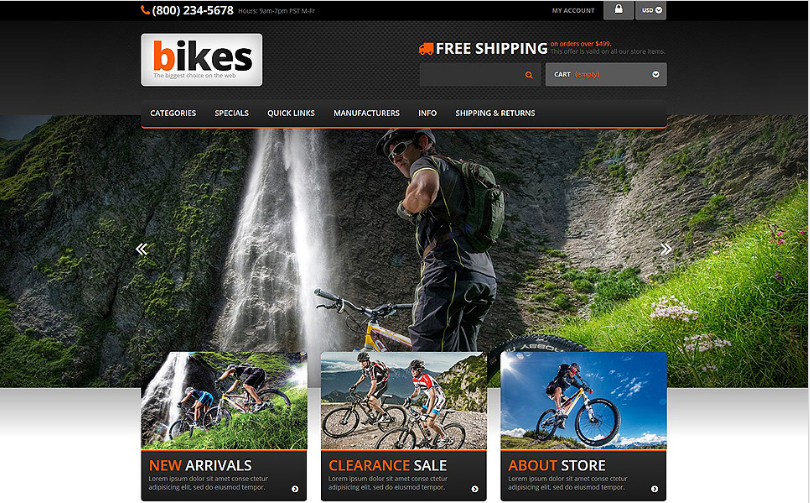Click the lock icon in top bar
The width and height of the screenshot is (810, 503).
[618, 10]
